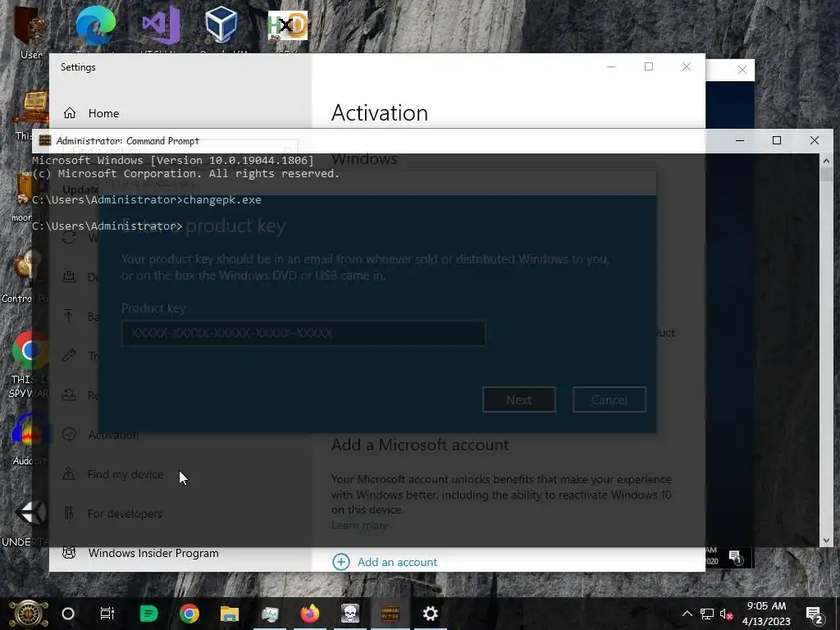Viewport: 840px width, 630px height.
Task: Maximize the Settings window
Action: (649, 66)
